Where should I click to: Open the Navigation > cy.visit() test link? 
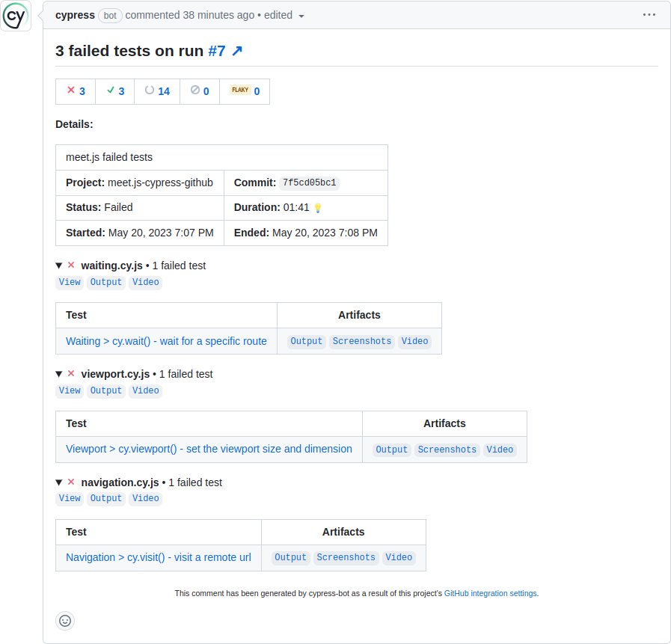tap(159, 557)
